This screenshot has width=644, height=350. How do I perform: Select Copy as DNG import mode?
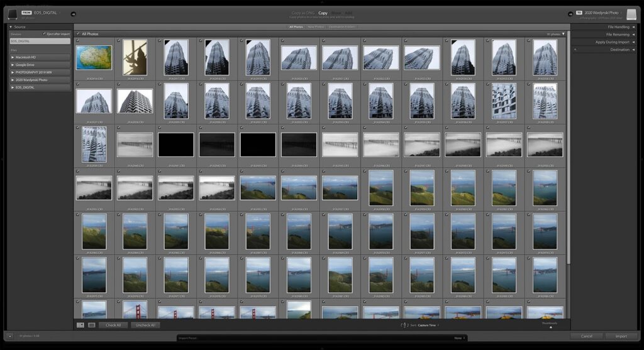pos(303,13)
